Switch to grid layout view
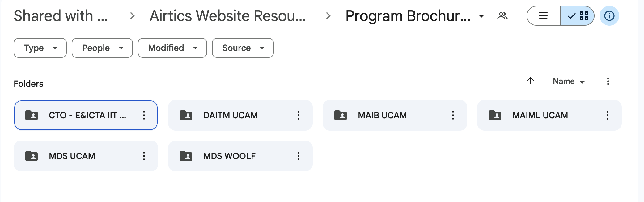The image size is (644, 202). click(x=578, y=16)
